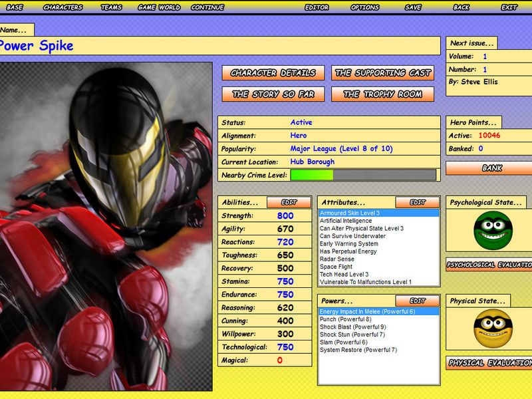Click the Major League popularity value

pyautogui.click(x=341, y=148)
